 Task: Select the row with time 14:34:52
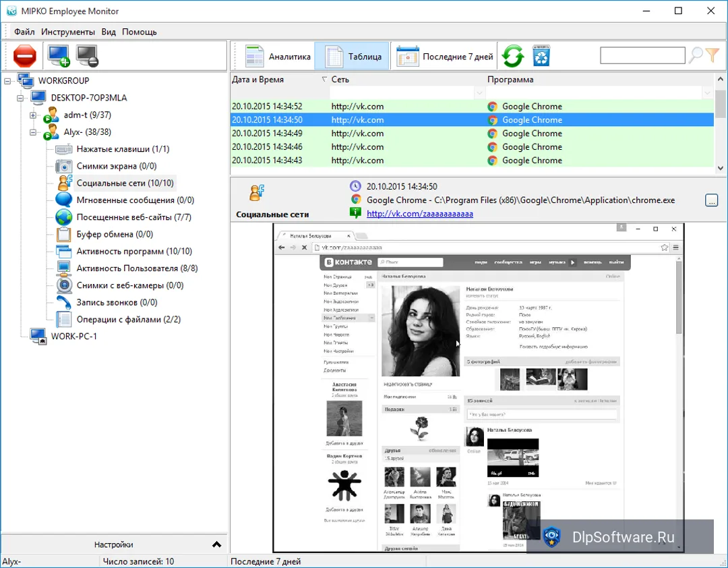(472, 107)
